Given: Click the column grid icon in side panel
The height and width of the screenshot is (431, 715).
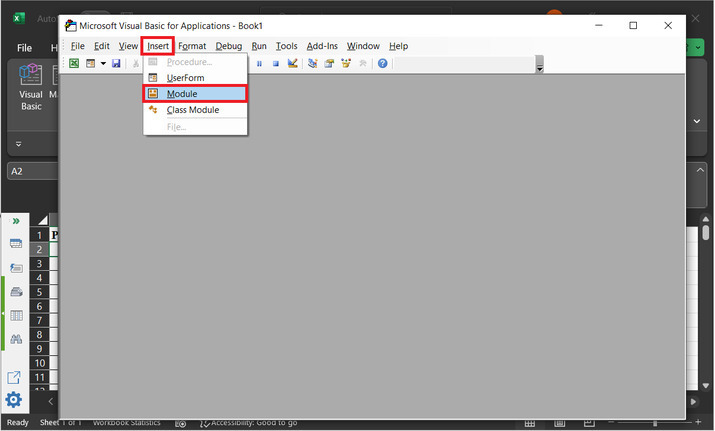Looking at the screenshot, I should (16, 315).
